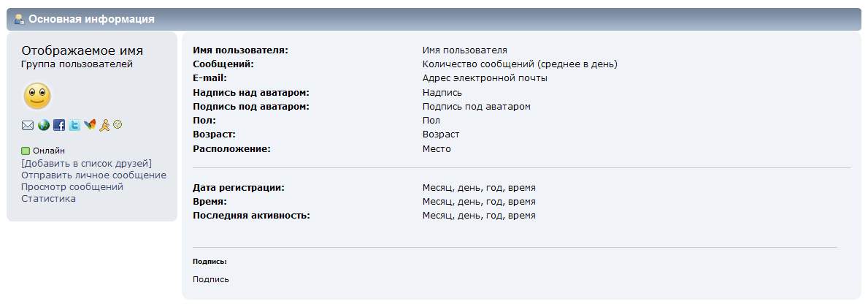The image size is (868, 307).
Task: Click the small smiley messenger icon
Action: click(118, 124)
